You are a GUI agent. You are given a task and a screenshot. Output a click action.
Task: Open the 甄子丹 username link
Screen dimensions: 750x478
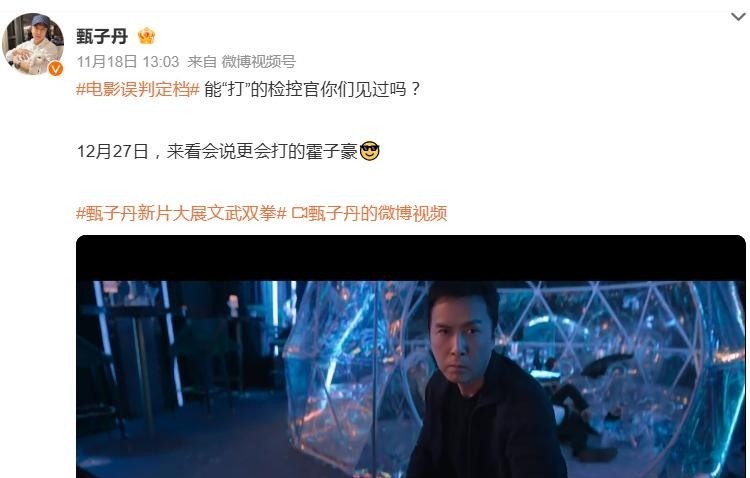[102, 36]
